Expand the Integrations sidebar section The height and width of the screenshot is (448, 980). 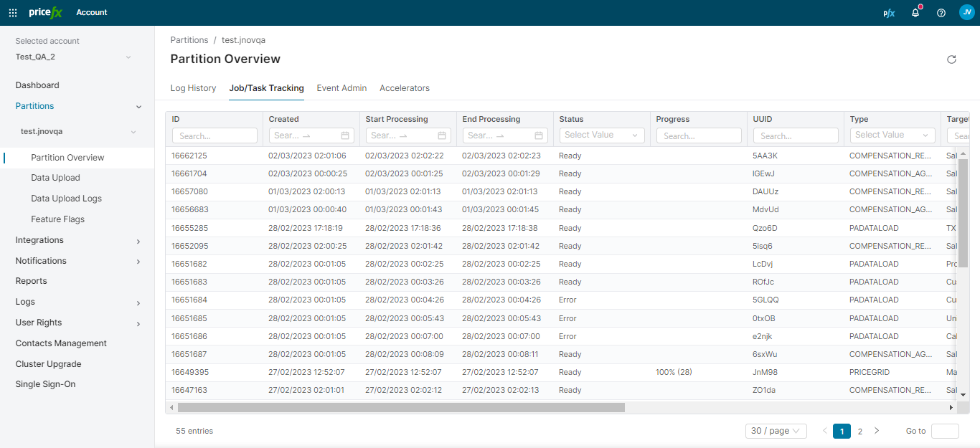point(138,241)
